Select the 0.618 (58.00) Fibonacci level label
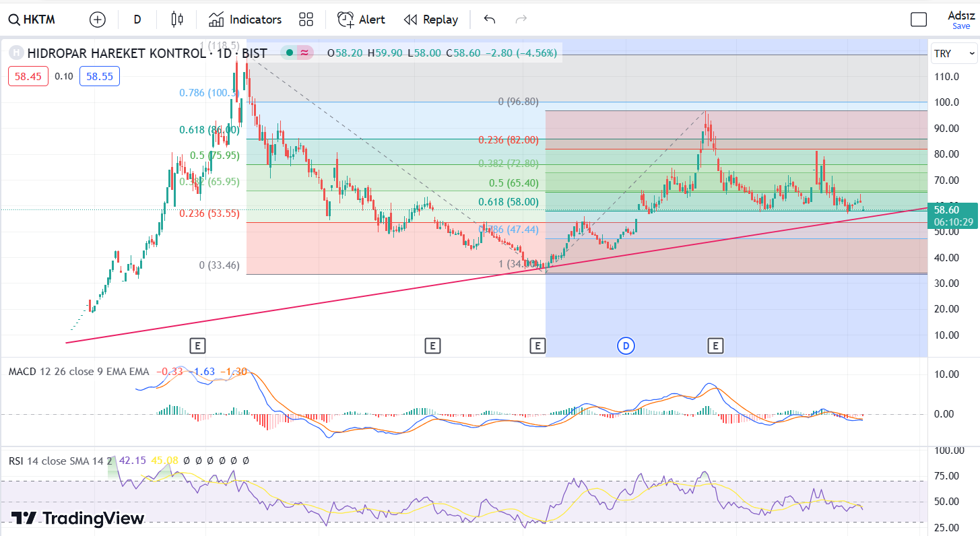The image size is (980, 536). pyautogui.click(x=509, y=201)
